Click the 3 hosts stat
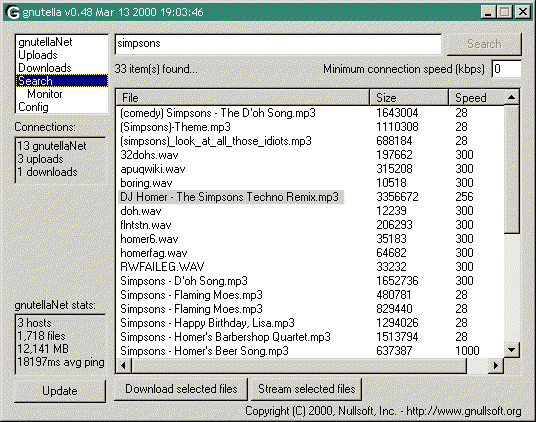This screenshot has height=422, width=536. pos(34,323)
